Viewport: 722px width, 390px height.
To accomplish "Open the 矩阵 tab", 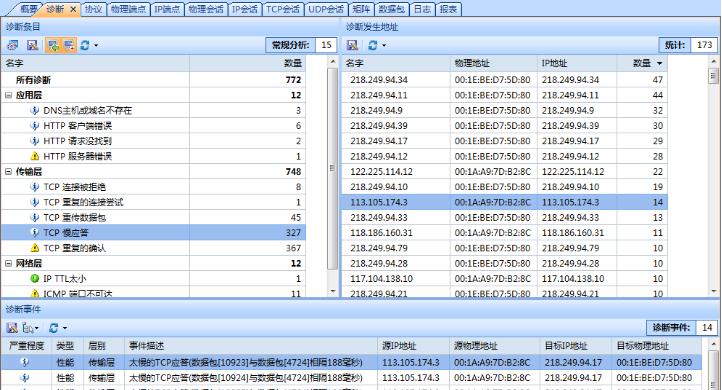I will 361,9.
